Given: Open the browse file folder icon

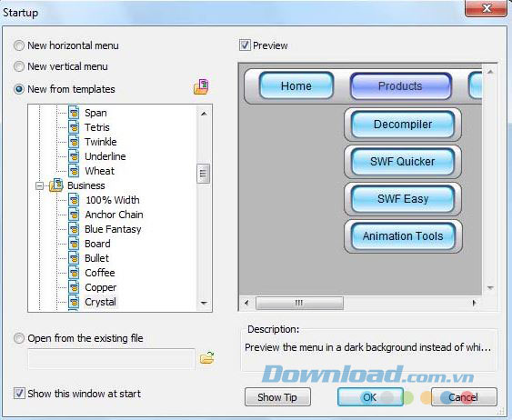Looking at the screenshot, I should tap(207, 357).
